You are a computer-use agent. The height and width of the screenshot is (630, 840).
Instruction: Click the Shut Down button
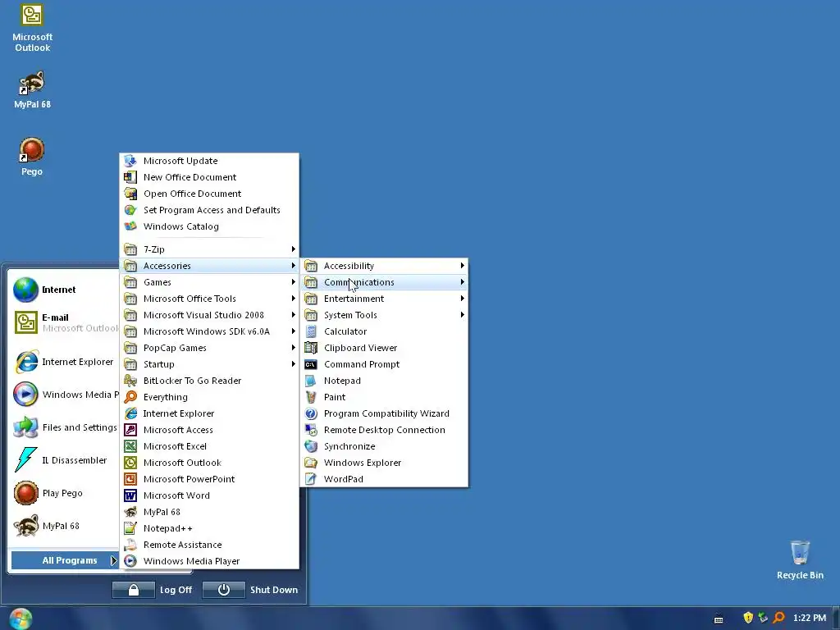coord(251,590)
